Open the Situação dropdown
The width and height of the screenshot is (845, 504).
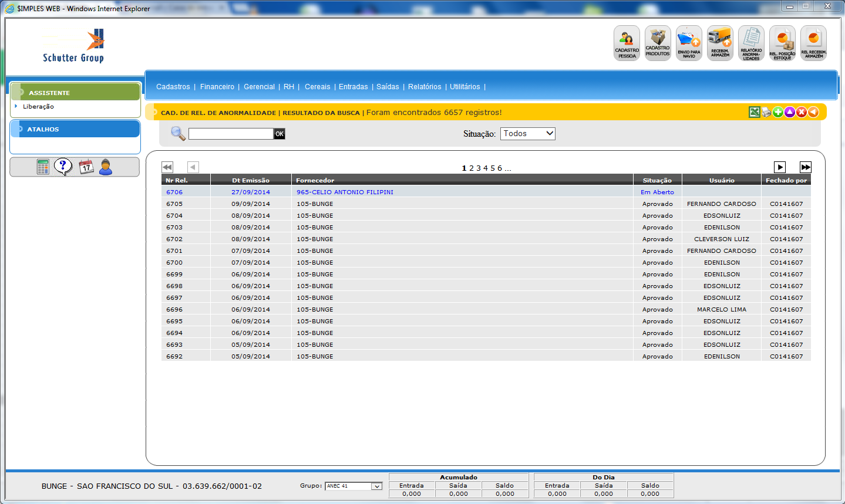[527, 134]
